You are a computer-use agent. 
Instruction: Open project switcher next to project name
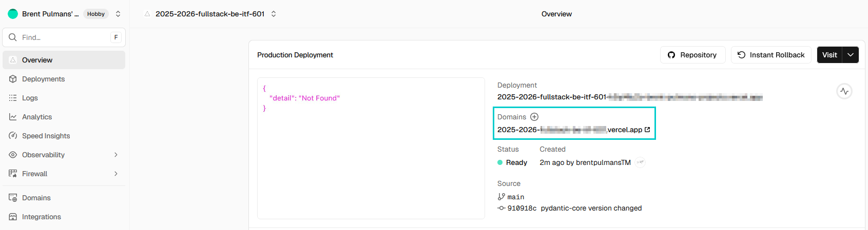tap(274, 14)
